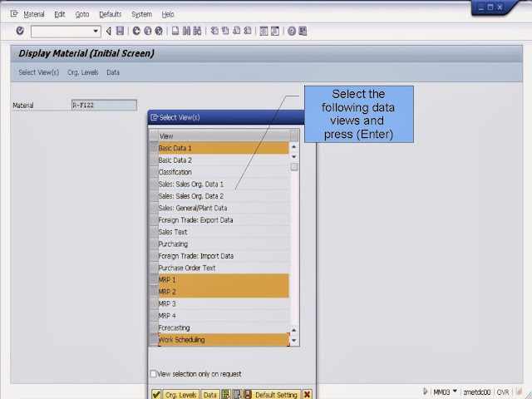Toggle row selector for MRP 3
The image size is (532, 399).
[154, 303]
